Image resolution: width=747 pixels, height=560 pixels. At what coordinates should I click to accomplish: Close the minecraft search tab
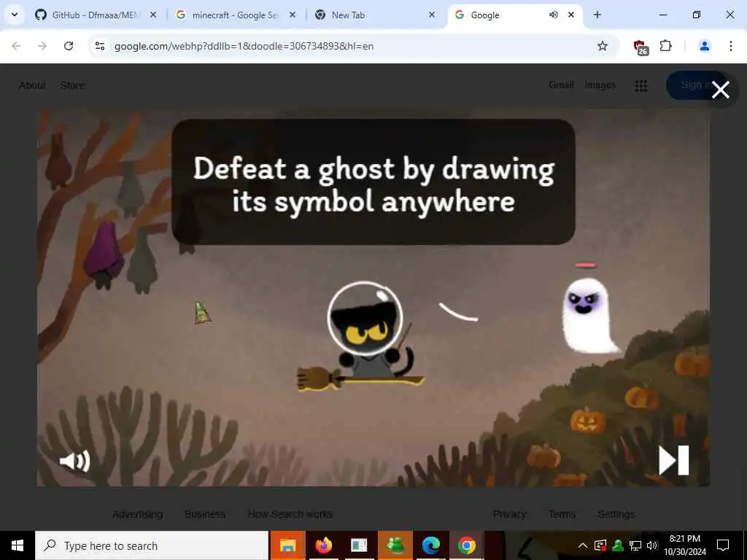pyautogui.click(x=293, y=15)
